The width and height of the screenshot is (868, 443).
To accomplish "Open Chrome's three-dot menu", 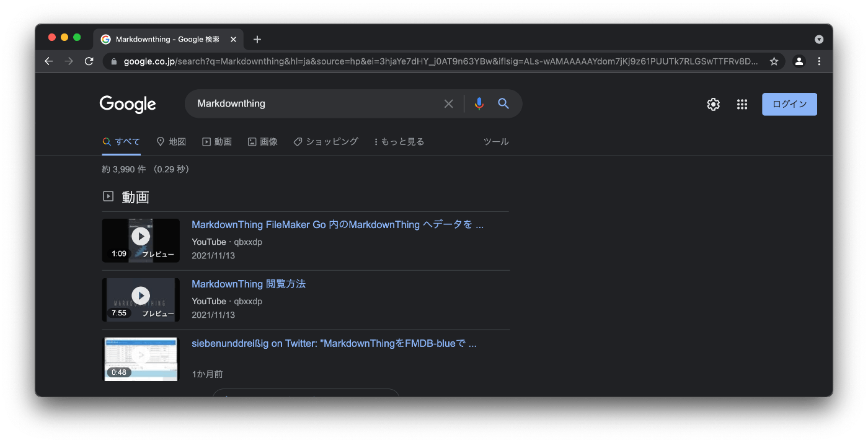I will click(819, 61).
